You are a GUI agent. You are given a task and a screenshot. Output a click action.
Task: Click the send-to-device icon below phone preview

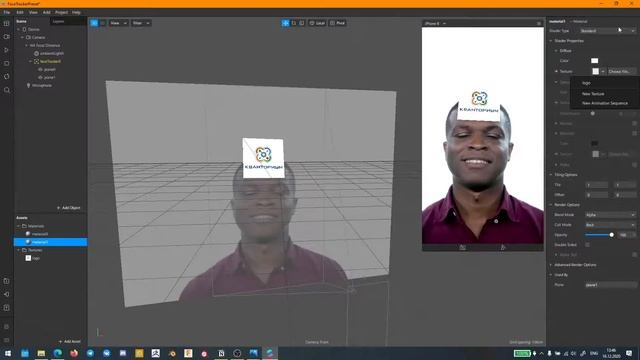pos(503,247)
